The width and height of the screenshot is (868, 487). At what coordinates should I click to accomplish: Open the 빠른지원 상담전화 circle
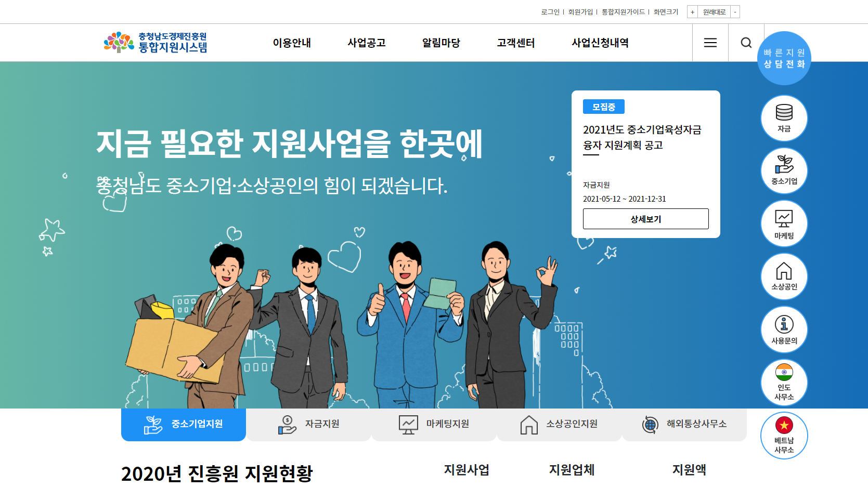[x=784, y=58]
